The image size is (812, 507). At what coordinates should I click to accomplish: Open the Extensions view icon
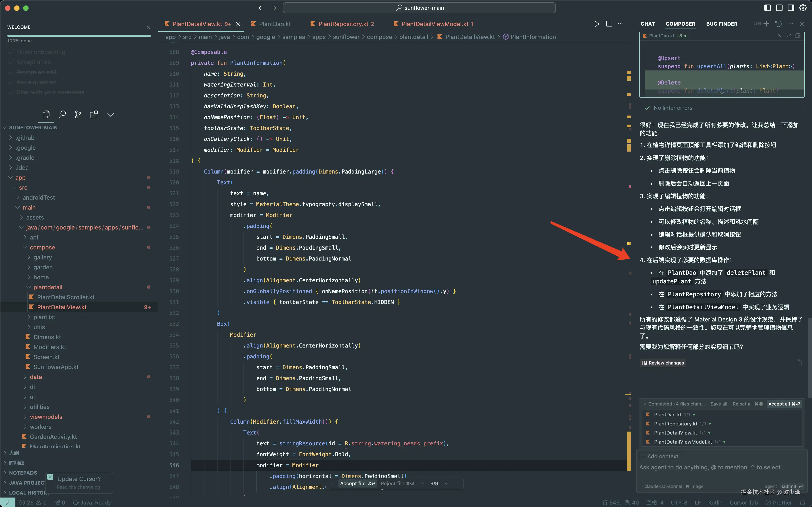(94, 115)
